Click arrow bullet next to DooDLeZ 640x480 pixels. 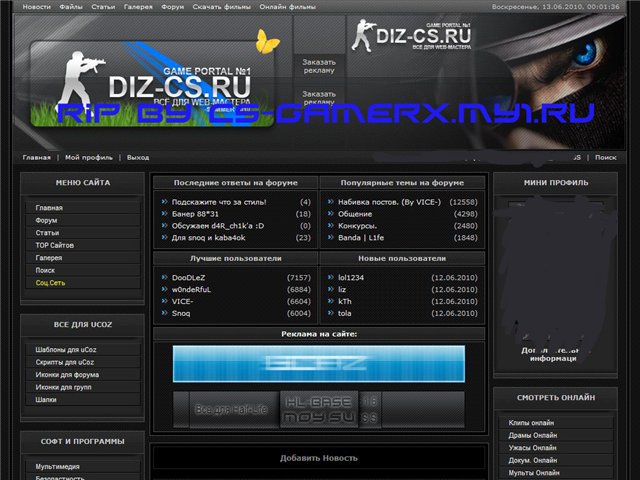point(164,277)
